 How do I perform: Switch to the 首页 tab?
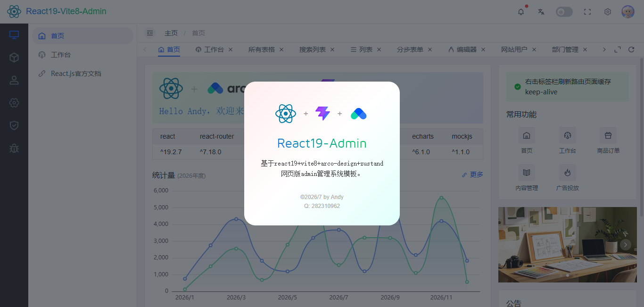tap(169, 50)
